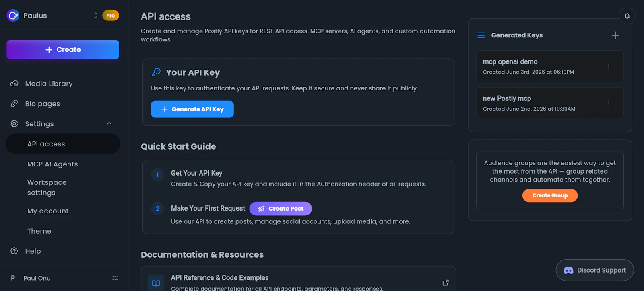Viewport: 644px width, 291px height.
Task: Open Theme settings
Action: (39, 231)
